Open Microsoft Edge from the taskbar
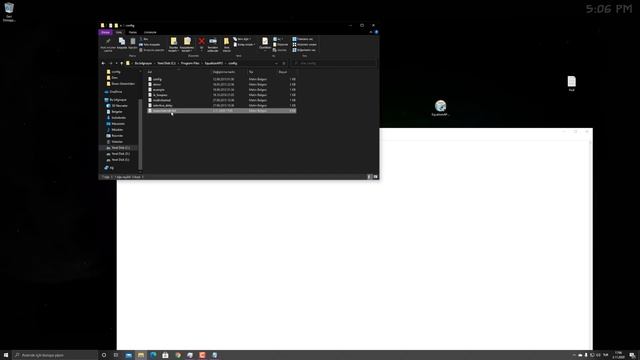Image resolution: width=640 pixels, height=360 pixels. tap(153, 355)
